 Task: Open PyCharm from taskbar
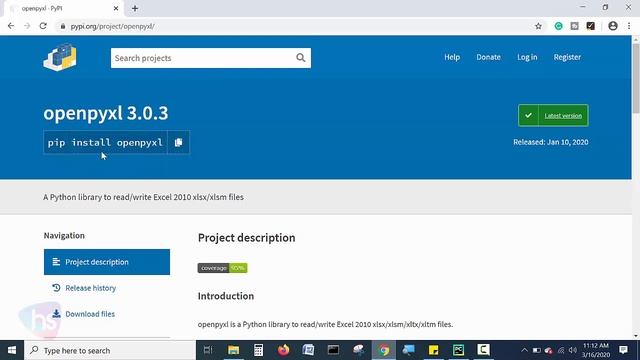pyautogui.click(x=458, y=350)
